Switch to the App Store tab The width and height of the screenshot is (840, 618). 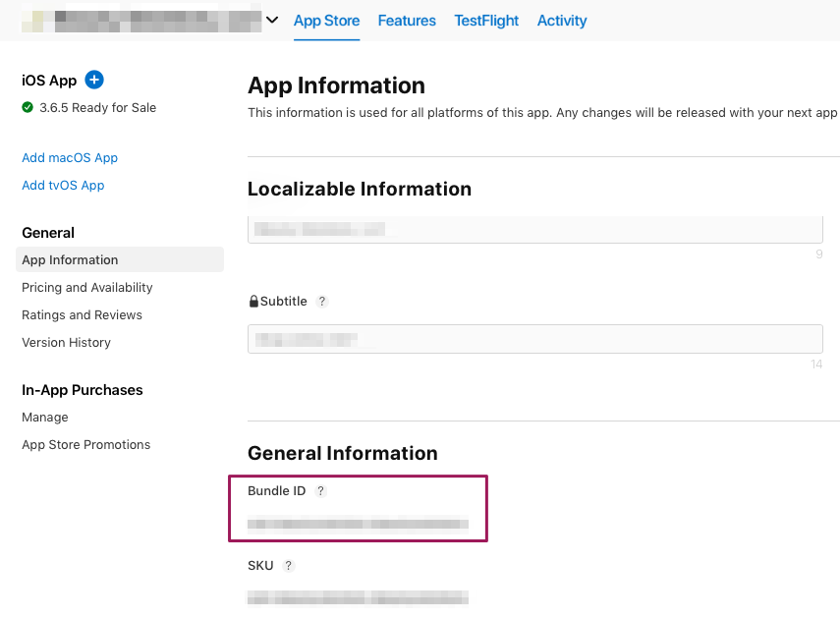[x=326, y=21]
